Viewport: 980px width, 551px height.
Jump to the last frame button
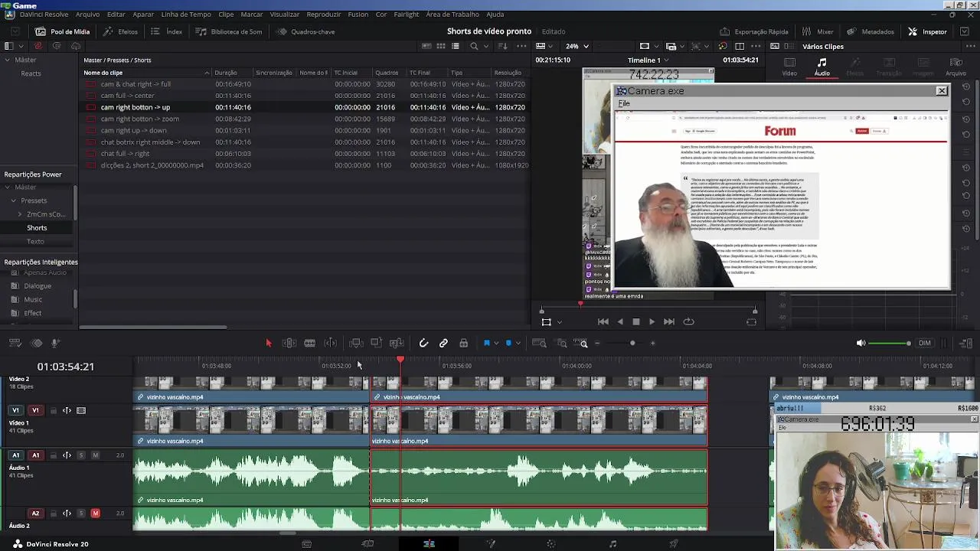point(669,322)
